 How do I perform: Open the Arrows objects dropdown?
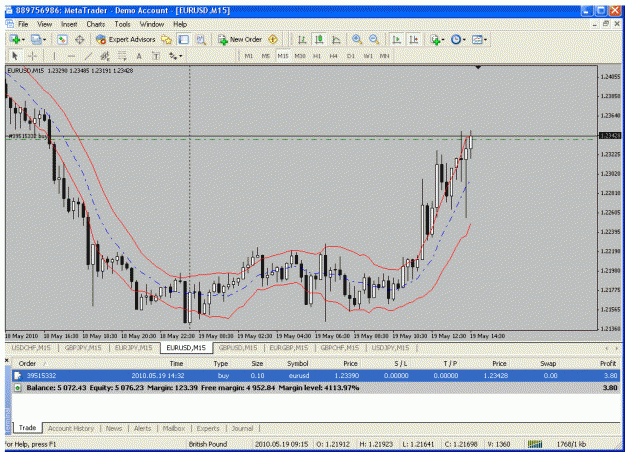(175, 56)
